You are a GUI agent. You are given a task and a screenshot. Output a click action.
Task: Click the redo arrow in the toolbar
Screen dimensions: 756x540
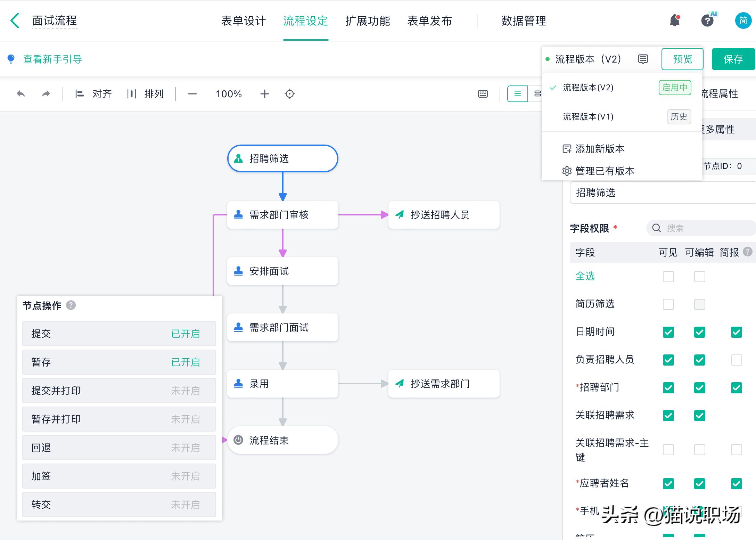[x=45, y=94]
